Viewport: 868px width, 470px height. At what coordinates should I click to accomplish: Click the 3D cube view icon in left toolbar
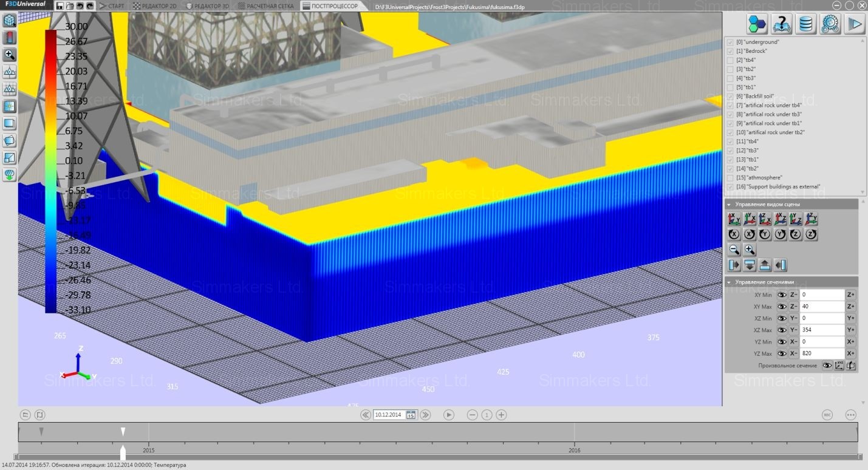(x=9, y=21)
